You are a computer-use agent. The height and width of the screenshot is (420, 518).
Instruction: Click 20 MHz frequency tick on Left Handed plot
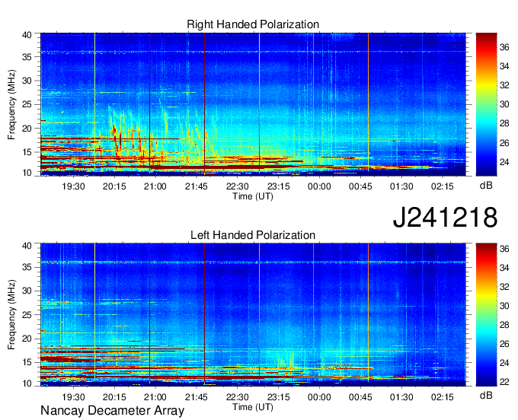(27, 339)
